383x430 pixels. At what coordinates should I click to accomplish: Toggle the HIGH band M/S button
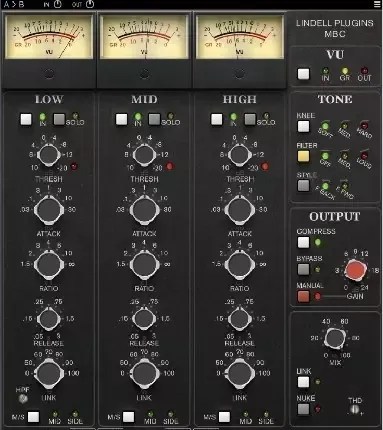224,417
